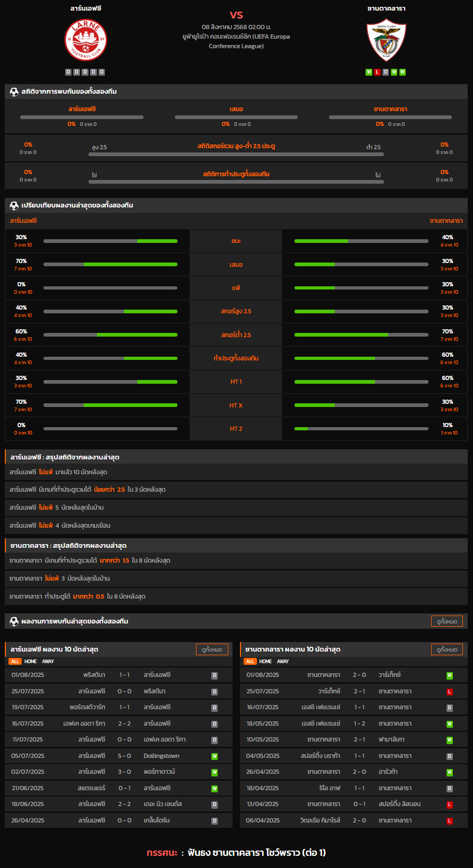This screenshot has height=868, width=473.
Task: Click HT X row label
Action: click(236, 405)
